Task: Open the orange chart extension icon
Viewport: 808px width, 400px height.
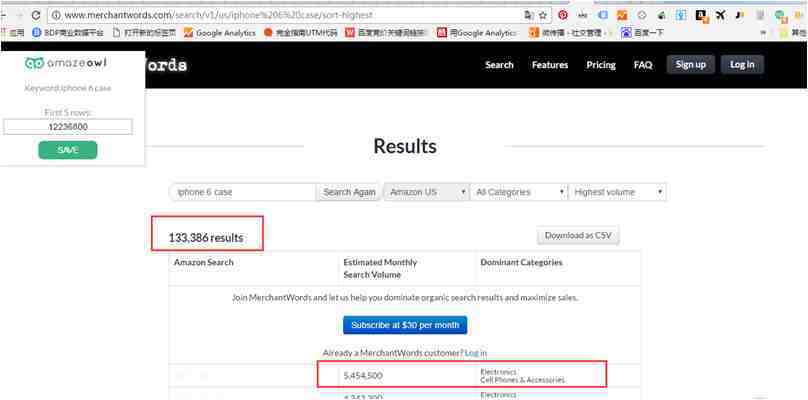Action: pyautogui.click(x=622, y=15)
